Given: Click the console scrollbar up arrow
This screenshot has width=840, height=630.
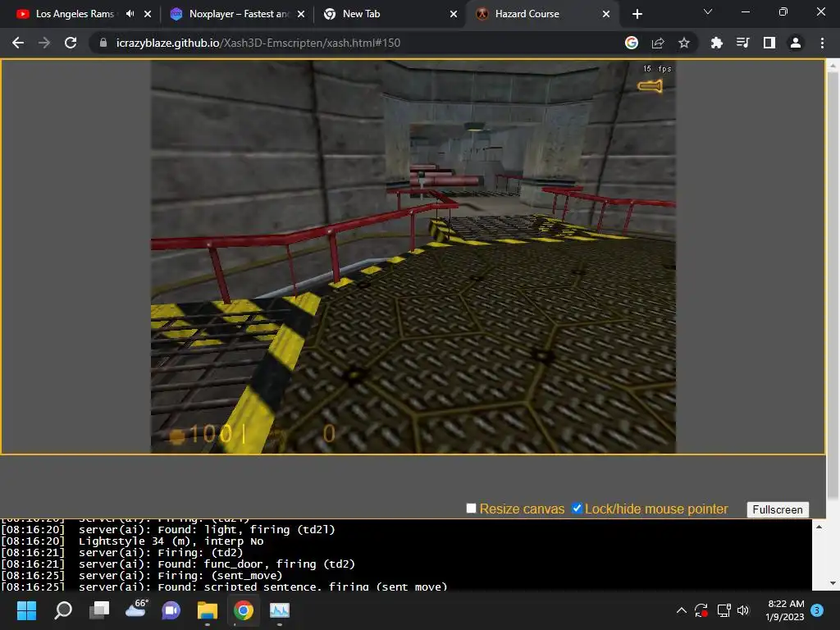Looking at the screenshot, I should [x=819, y=527].
